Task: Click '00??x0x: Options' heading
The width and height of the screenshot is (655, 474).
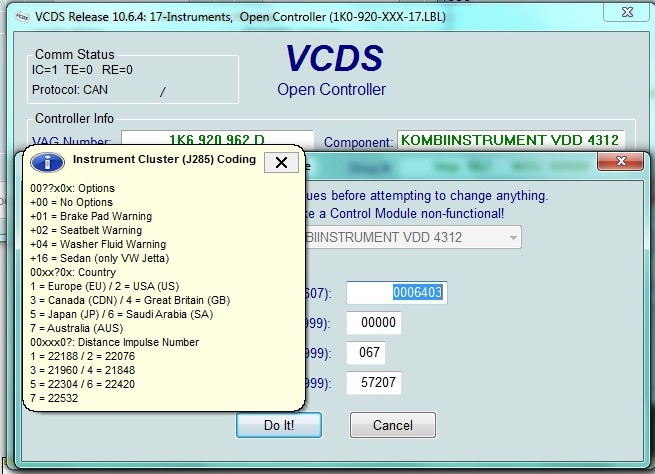Action: [x=72, y=188]
